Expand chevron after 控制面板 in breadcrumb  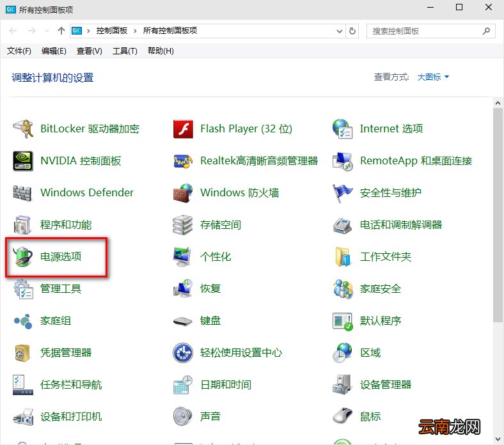coord(135,31)
